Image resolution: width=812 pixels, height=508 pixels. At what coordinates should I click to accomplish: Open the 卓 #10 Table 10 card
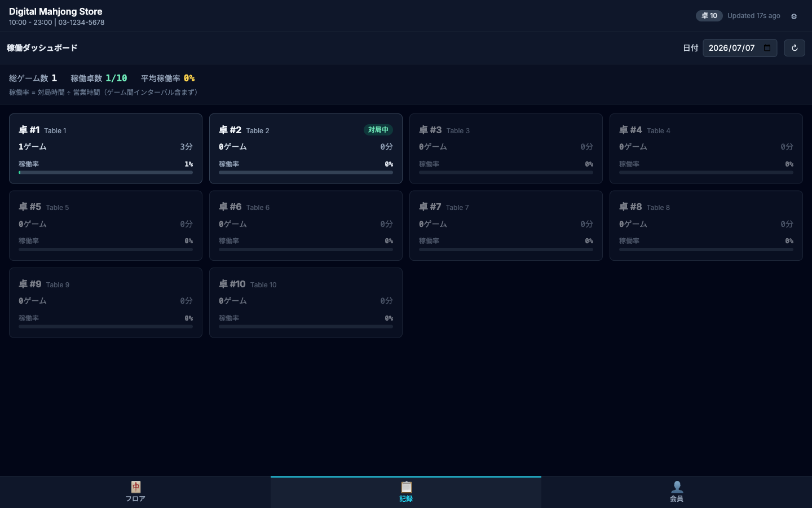point(306,303)
